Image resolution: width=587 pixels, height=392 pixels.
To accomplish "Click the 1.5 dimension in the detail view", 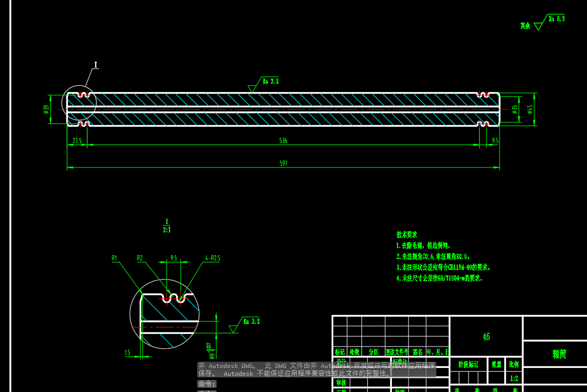I will click(x=127, y=352).
